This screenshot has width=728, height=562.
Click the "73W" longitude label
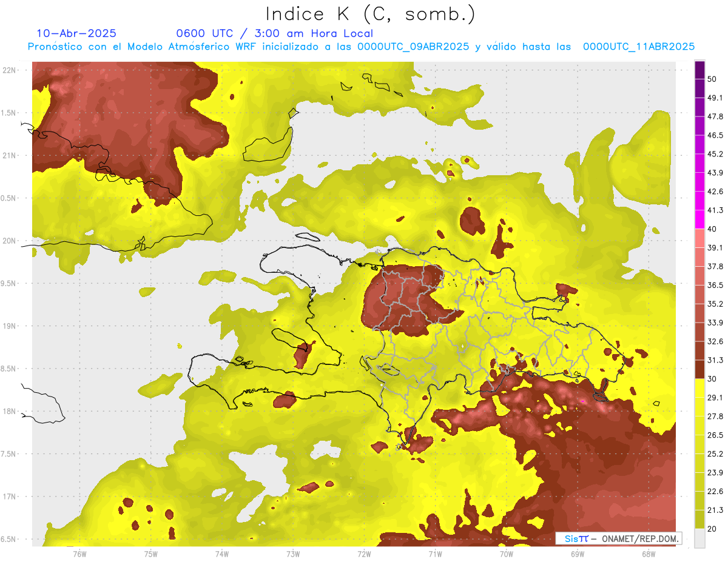(292, 554)
